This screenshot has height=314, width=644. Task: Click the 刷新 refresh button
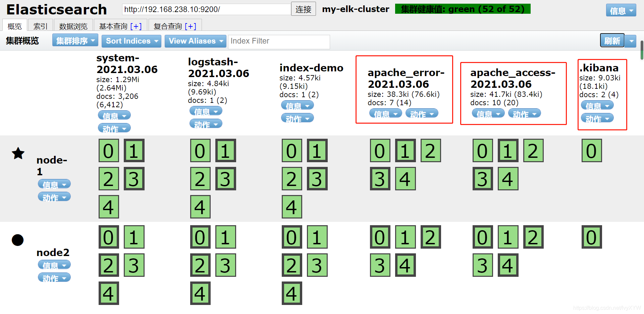pyautogui.click(x=612, y=41)
